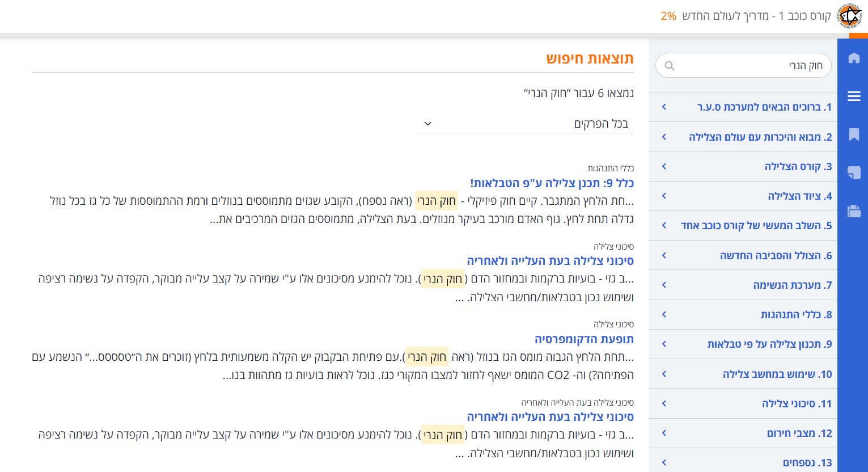
Task: Open the bookmarks icon in sidebar
Action: point(853,134)
